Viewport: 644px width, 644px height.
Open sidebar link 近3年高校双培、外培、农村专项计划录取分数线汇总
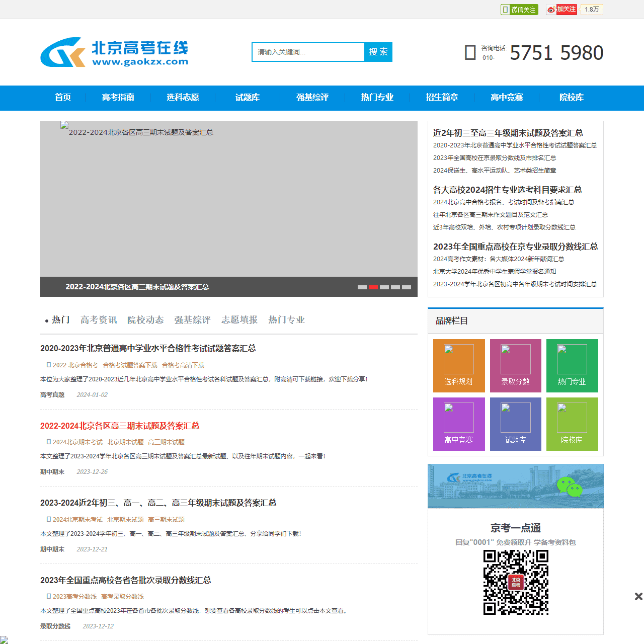tap(504, 227)
